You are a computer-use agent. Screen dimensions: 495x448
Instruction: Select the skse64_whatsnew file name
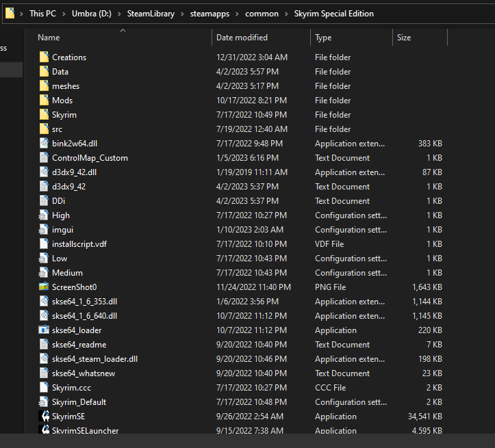pos(84,373)
